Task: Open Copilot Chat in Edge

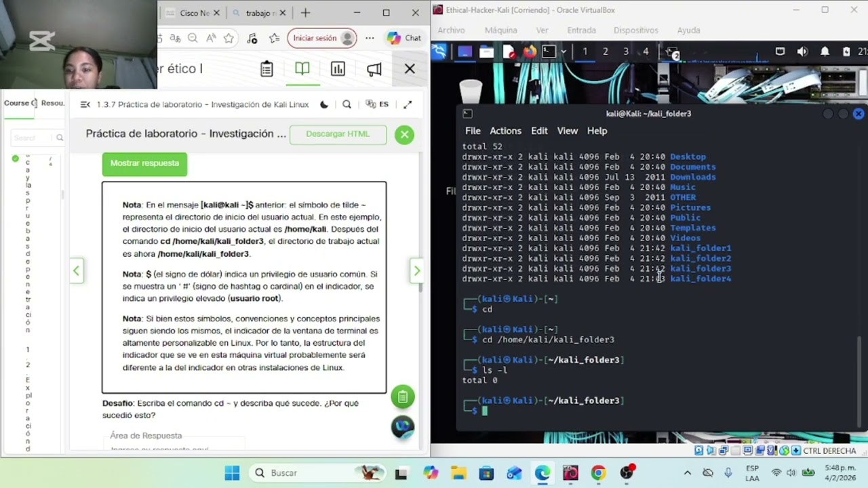Action: 404,39
